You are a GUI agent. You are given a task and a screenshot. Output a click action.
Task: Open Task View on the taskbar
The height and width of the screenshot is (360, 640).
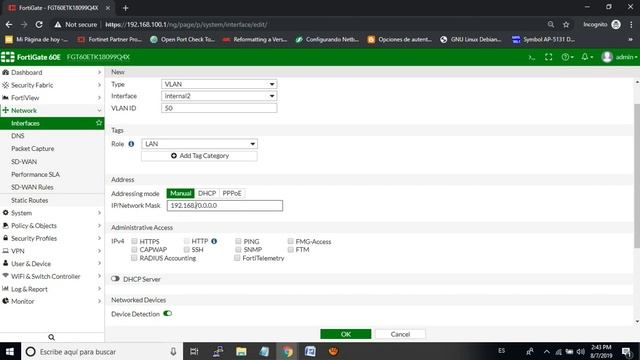[194, 351]
